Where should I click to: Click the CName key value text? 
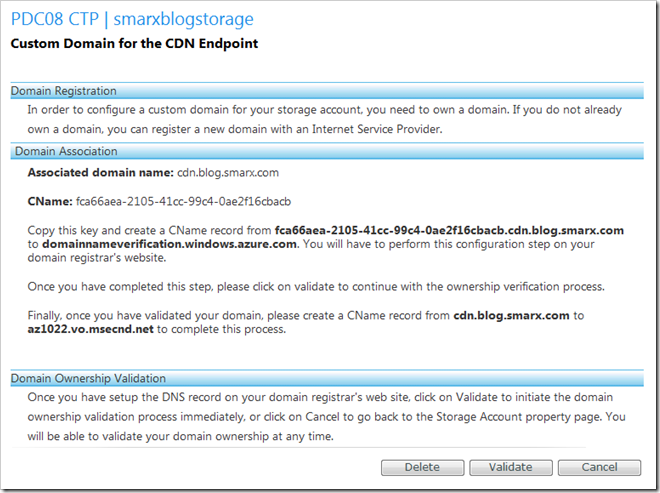pos(183,202)
